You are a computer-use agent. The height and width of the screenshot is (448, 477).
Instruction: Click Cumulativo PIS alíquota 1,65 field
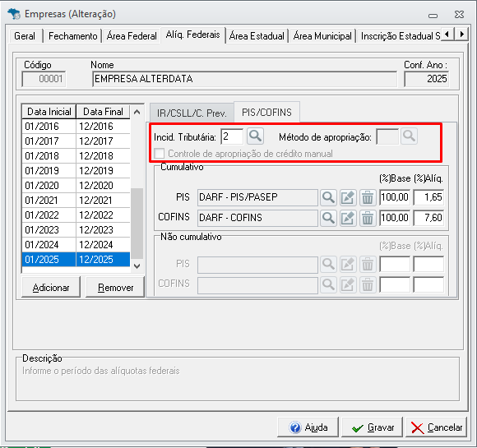428,197
